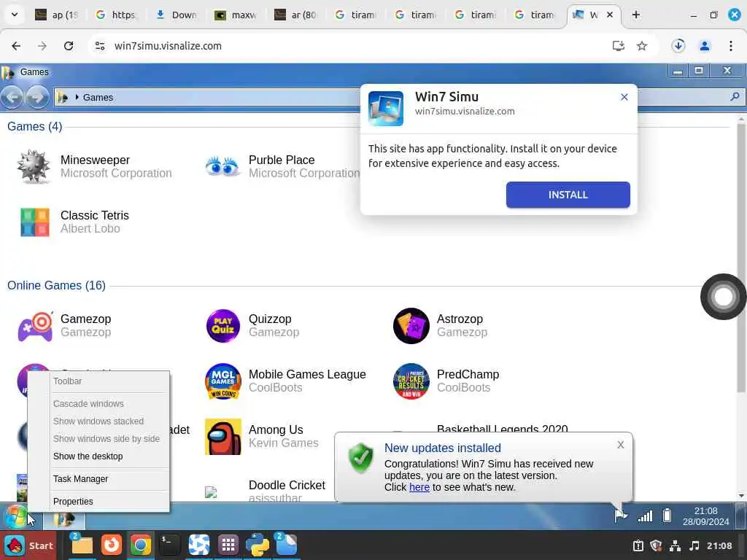Choose Cascade windows from context menu
Viewport: 747px width, 560px height.
(x=88, y=404)
